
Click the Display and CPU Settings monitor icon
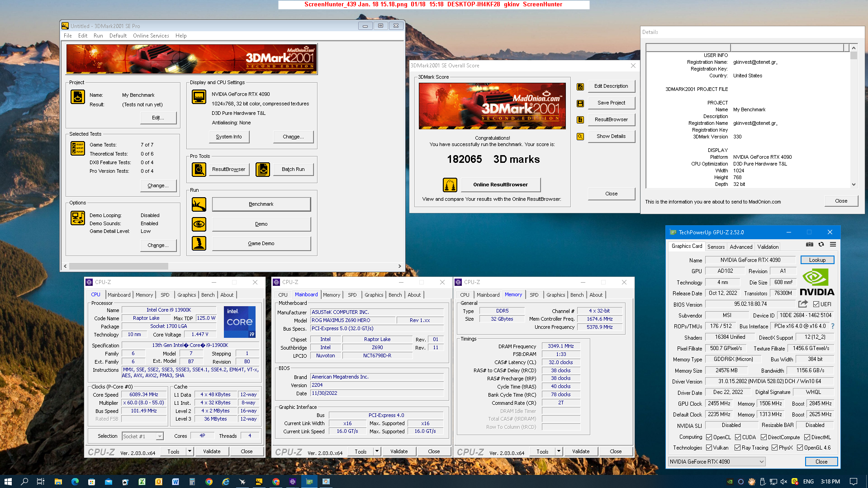[199, 97]
